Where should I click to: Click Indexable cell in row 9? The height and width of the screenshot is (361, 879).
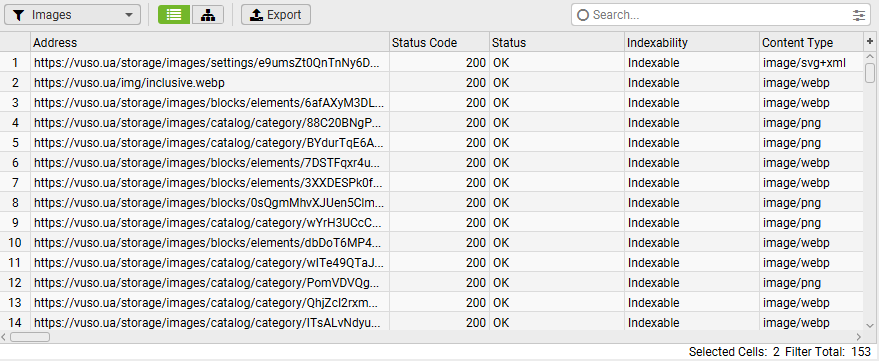(692, 223)
